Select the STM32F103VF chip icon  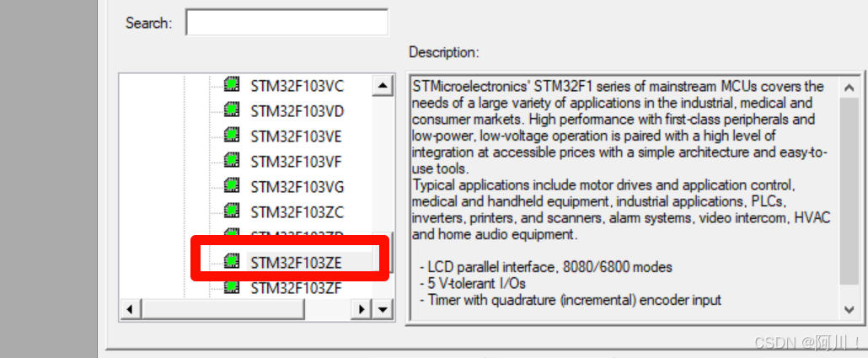click(233, 160)
